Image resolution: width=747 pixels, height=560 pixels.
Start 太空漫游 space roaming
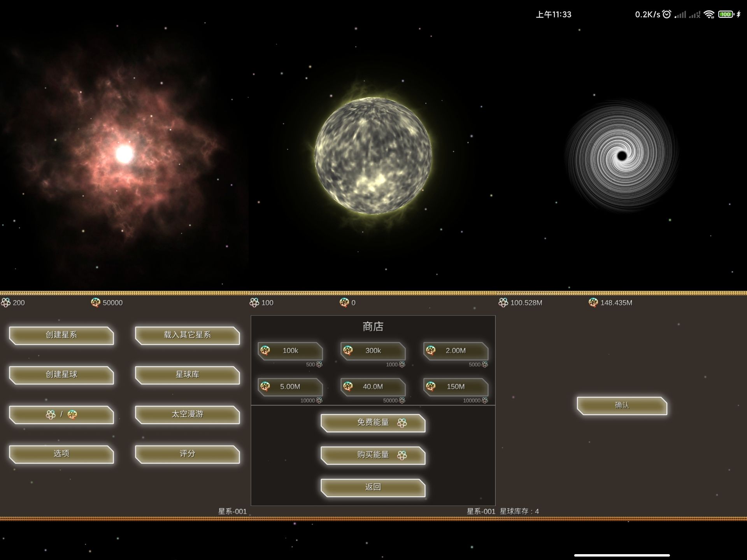click(x=187, y=415)
